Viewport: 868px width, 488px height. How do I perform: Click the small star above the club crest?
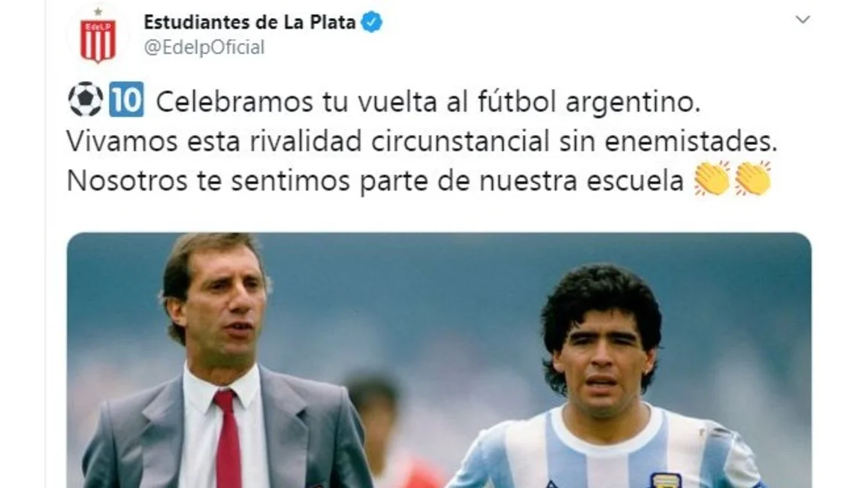[x=98, y=11]
